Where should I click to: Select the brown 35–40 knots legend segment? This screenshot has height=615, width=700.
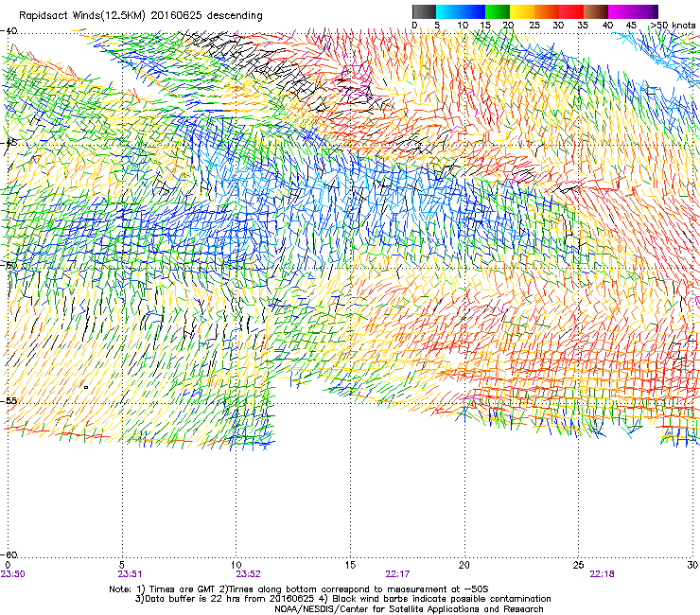click(x=596, y=11)
